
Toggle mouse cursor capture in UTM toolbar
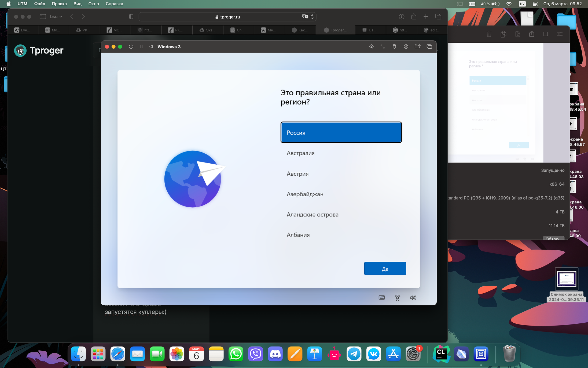pos(371,46)
